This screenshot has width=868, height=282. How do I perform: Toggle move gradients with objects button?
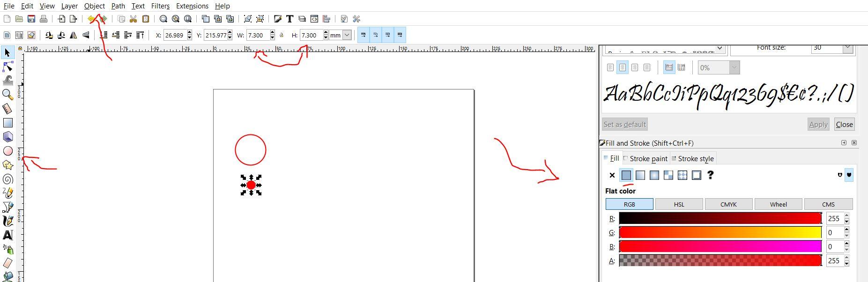coord(388,35)
